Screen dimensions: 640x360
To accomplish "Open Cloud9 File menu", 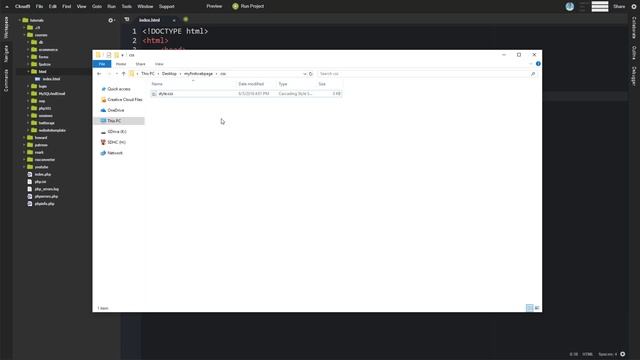I will pyautogui.click(x=39, y=7).
